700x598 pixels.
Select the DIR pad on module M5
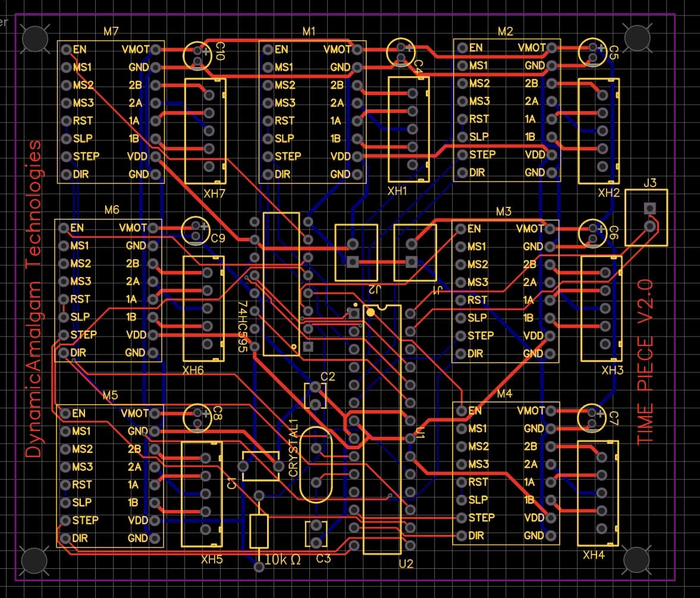pos(65,539)
